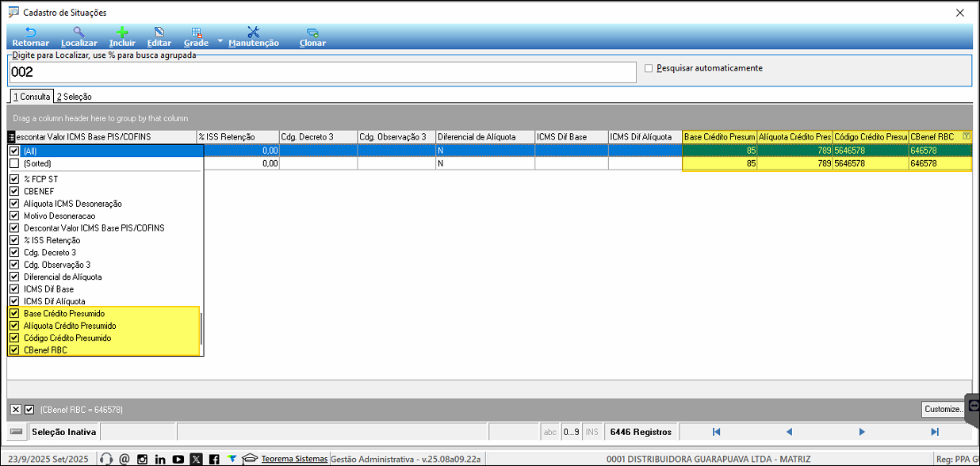This screenshot has width=980, height=466.
Task: Go to first record navigation arrow
Action: pos(716,432)
